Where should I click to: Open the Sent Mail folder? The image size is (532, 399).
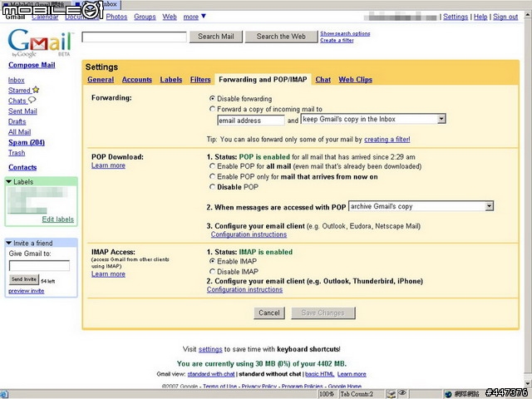coord(22,111)
